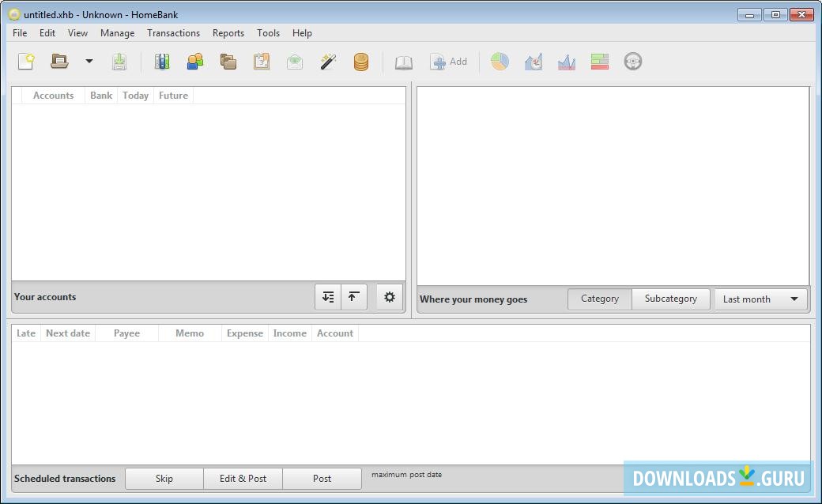This screenshot has width=822, height=504.
Task: Click the Edit & Post button
Action: tap(243, 479)
